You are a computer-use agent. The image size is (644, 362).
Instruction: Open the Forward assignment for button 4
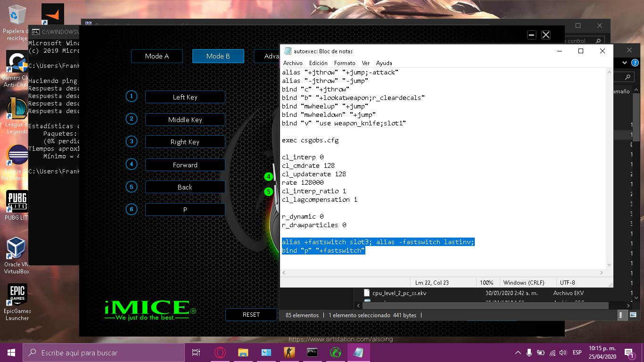pyautogui.click(x=185, y=165)
